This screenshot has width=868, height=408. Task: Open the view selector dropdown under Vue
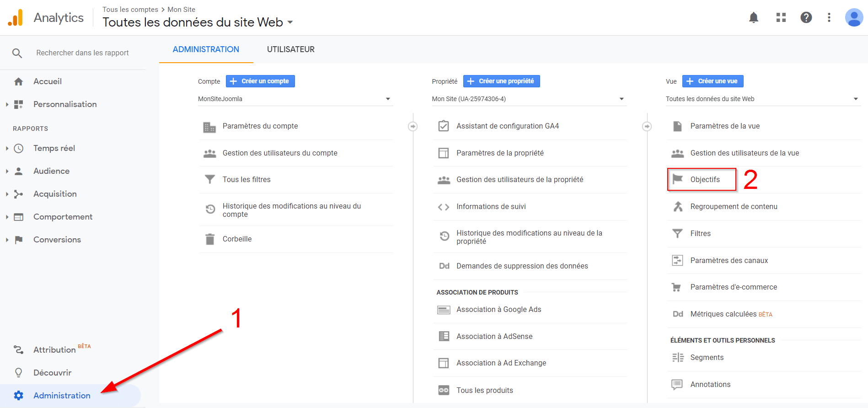click(x=762, y=99)
